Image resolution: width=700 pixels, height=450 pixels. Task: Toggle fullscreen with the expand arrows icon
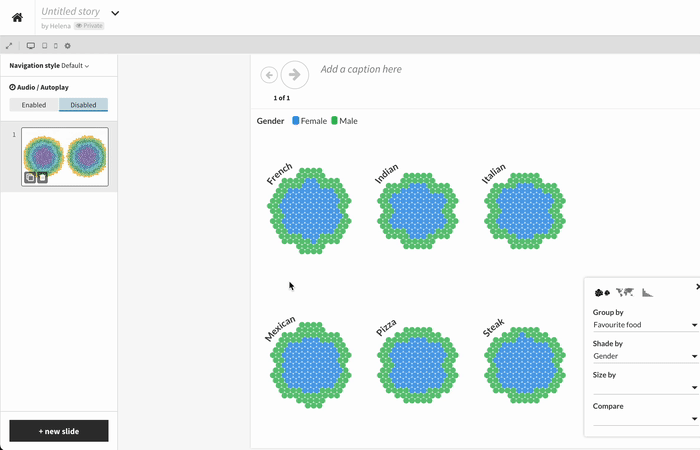pyautogui.click(x=9, y=46)
